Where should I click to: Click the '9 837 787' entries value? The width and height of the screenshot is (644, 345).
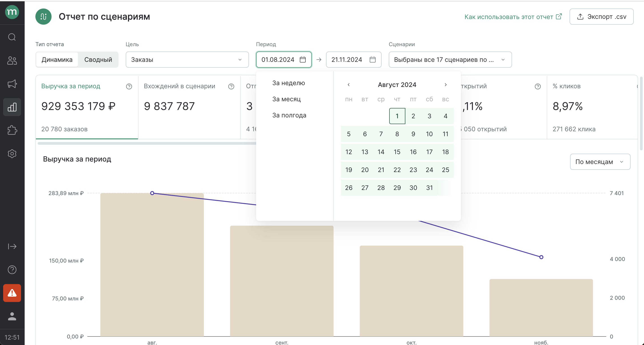[x=169, y=106]
